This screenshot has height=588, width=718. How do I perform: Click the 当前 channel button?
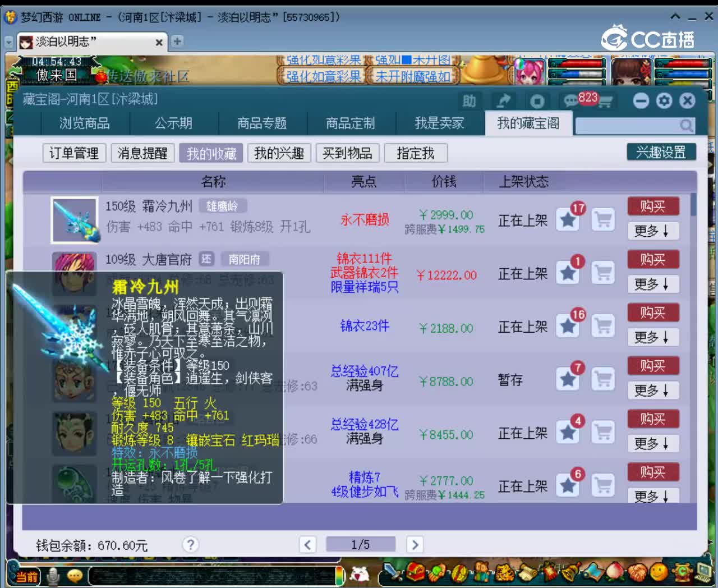[25, 576]
